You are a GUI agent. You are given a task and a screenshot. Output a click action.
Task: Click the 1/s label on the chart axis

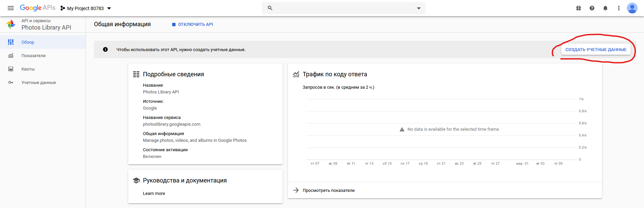[581, 99]
